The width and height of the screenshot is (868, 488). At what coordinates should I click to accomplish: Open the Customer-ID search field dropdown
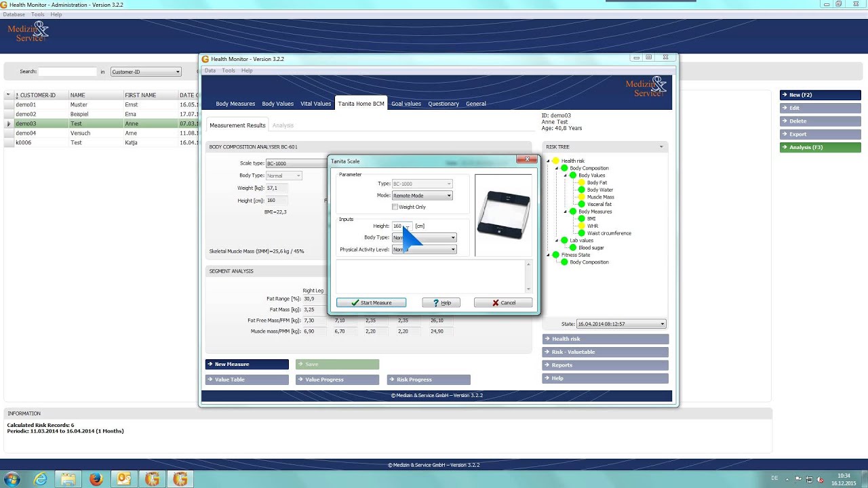178,72
